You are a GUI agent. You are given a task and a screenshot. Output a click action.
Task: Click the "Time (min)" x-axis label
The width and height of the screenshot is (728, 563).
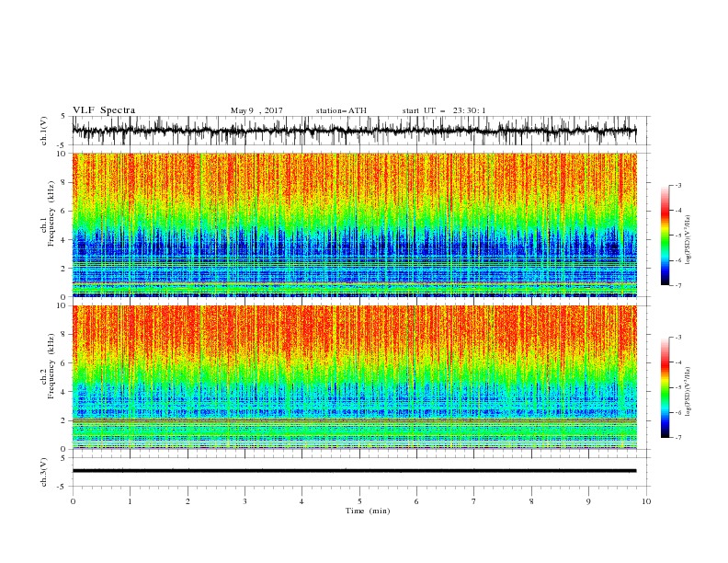click(368, 511)
